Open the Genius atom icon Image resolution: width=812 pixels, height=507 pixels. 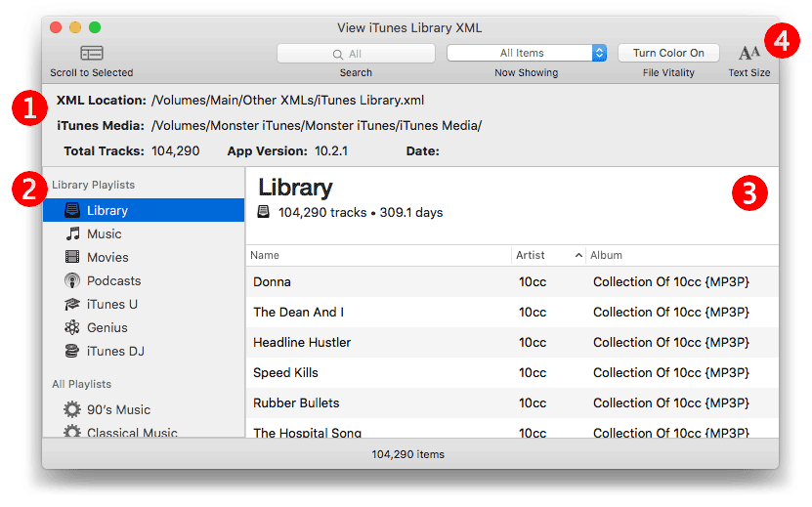pos(72,327)
